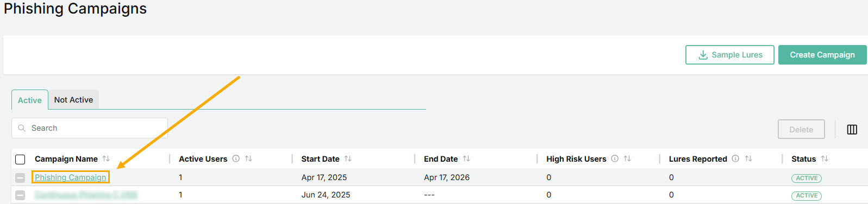
Task: Toggle the select-all campaigns checkbox
Action: tap(20, 160)
